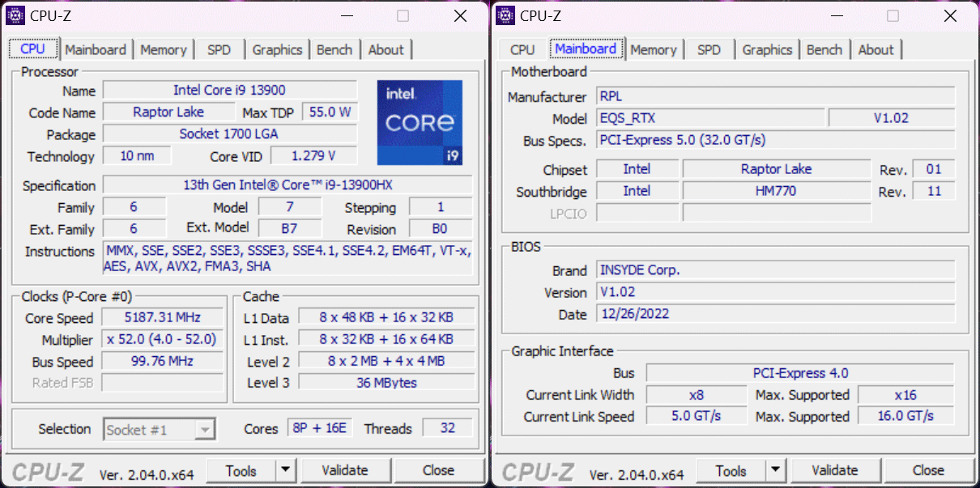Click Close button in left CPU-Z window
Image resolution: width=980 pixels, height=488 pixels.
(x=438, y=470)
